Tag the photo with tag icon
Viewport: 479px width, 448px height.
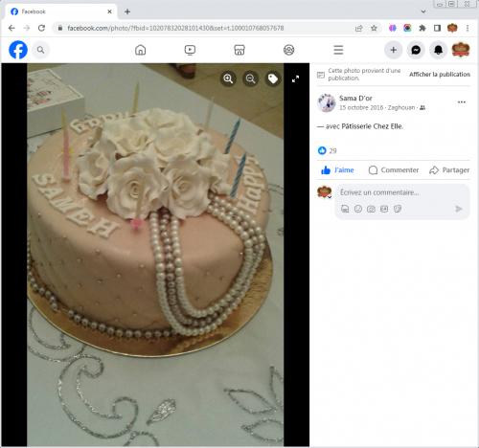(x=273, y=78)
